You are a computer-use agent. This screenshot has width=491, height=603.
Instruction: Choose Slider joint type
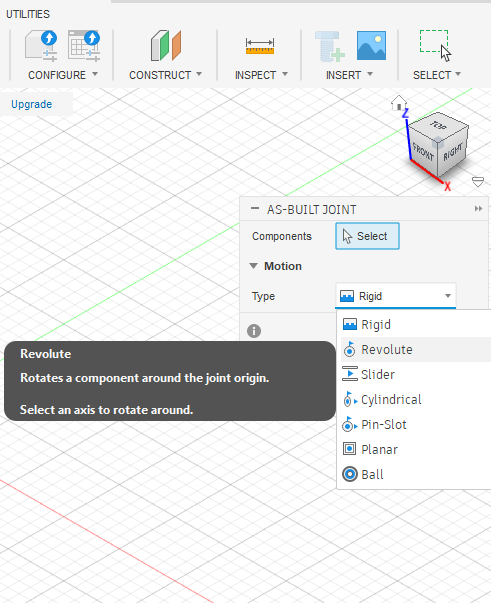[x=416, y=374]
